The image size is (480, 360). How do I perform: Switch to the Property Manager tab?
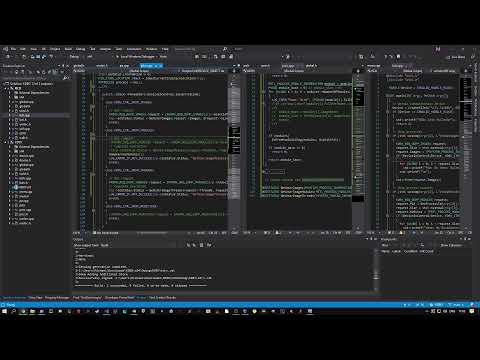tap(57, 298)
